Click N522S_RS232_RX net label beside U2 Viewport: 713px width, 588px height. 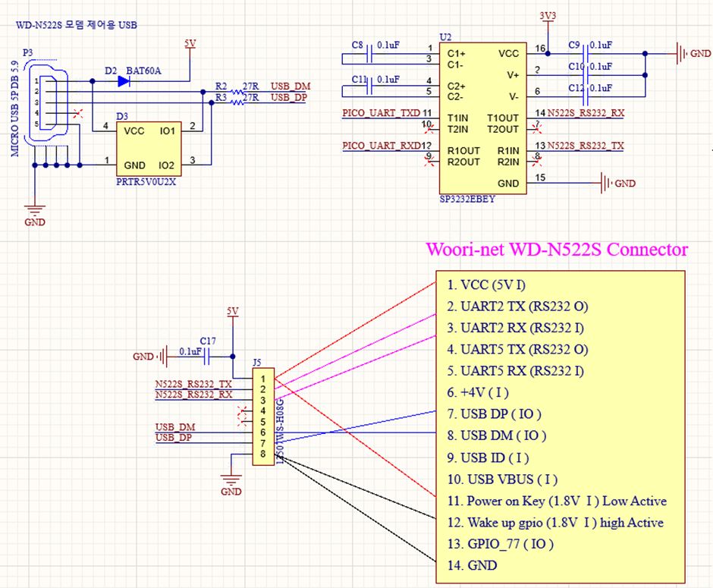(x=586, y=113)
